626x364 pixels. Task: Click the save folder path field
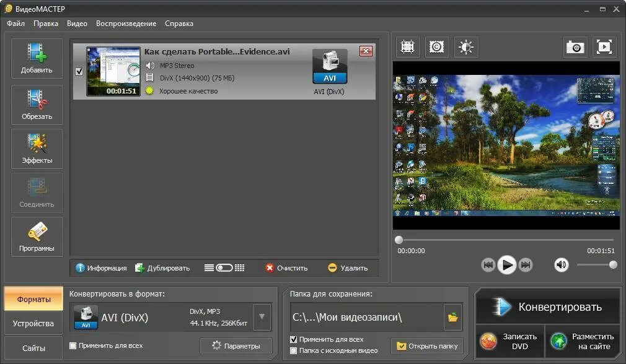coord(367,318)
